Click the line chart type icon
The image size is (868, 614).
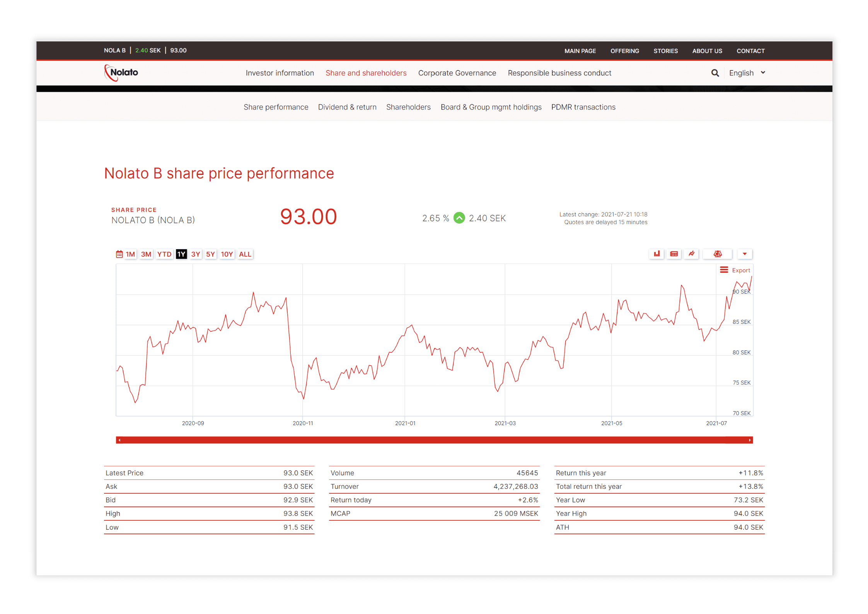[x=691, y=254]
